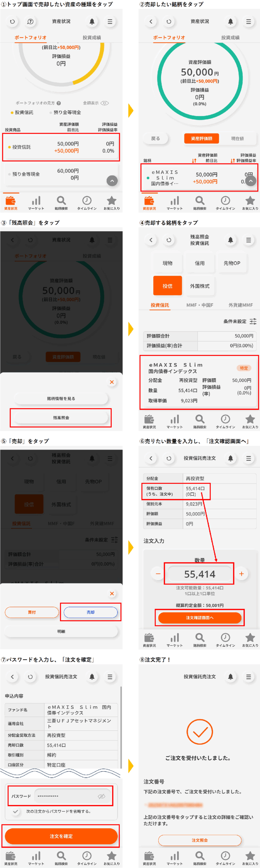Tap the タイムライン clock icon in step ② screen

click(225, 200)
